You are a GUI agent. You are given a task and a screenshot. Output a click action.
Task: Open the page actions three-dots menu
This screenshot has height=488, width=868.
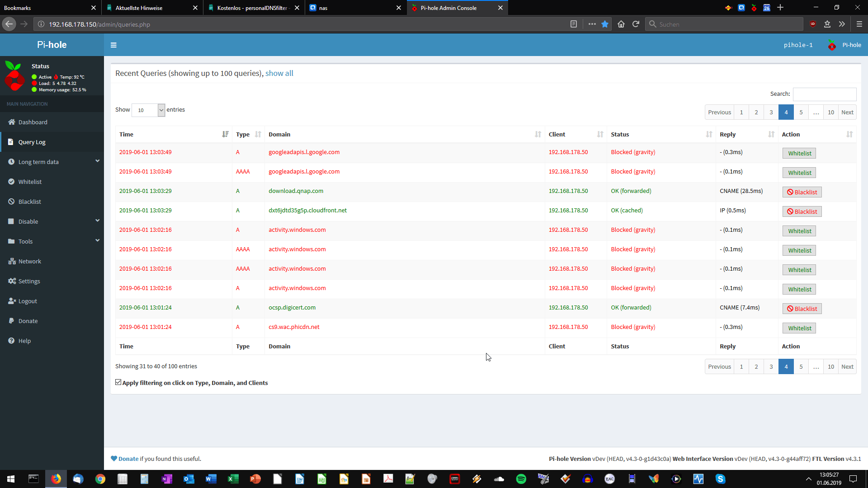(x=592, y=24)
